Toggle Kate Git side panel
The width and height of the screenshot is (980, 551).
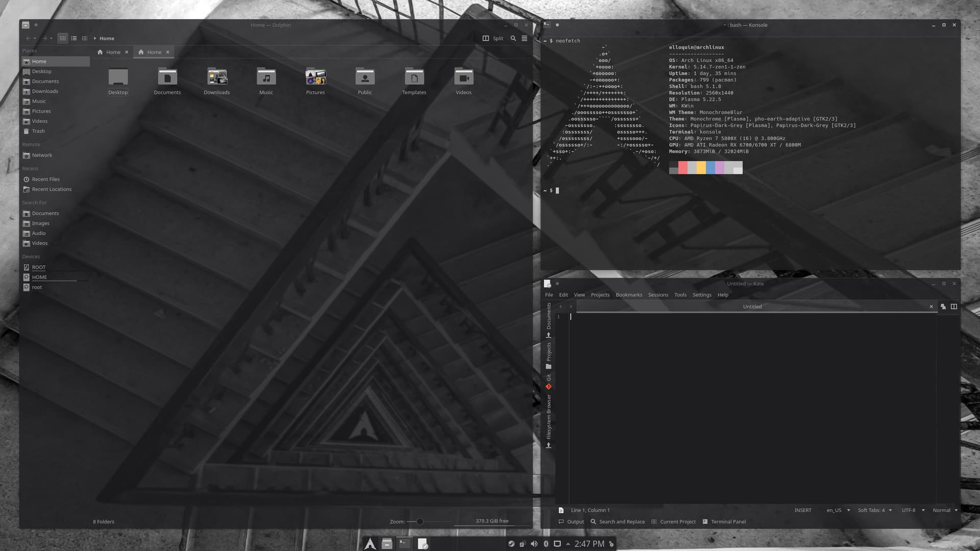549,382
